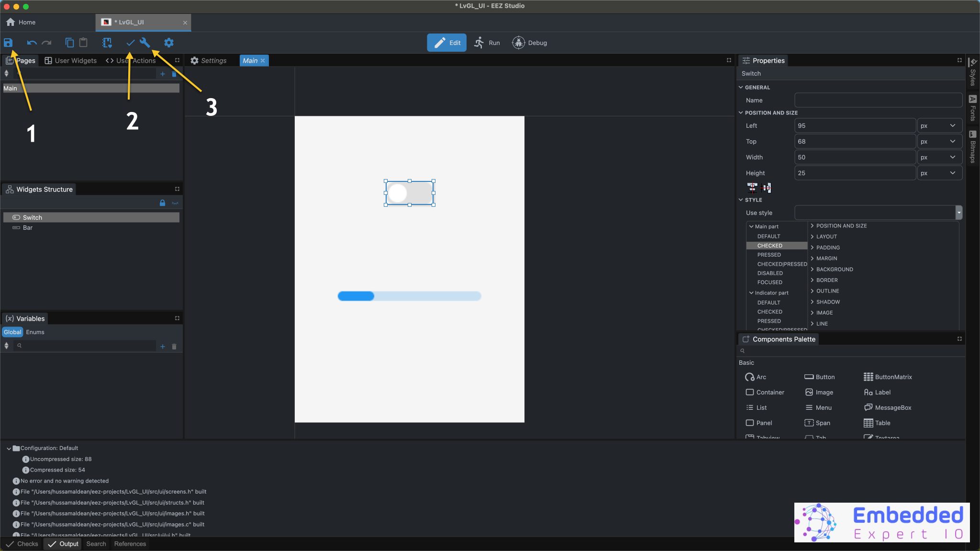Hide all widgets via eye icon

(175, 202)
